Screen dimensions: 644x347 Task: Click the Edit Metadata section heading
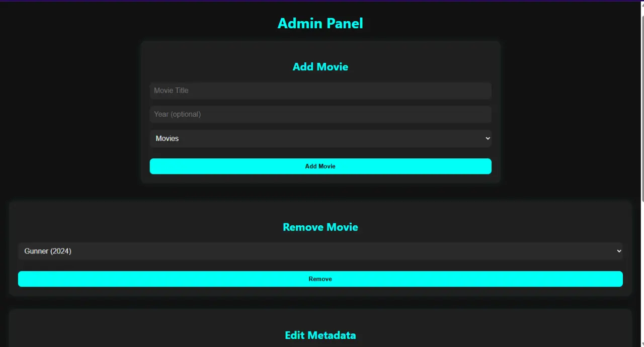(x=320, y=335)
